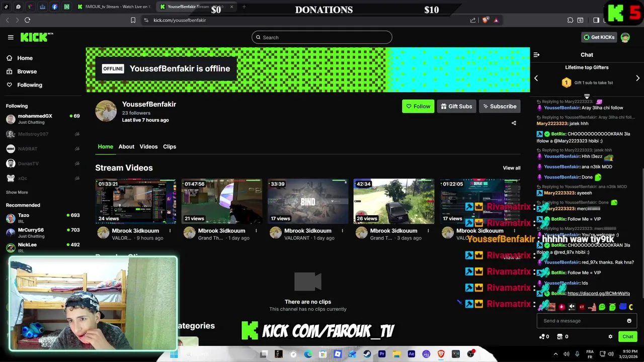The image size is (644, 362).
Task: Close the YoussefBenfakir browser tab
Action: [x=231, y=7]
